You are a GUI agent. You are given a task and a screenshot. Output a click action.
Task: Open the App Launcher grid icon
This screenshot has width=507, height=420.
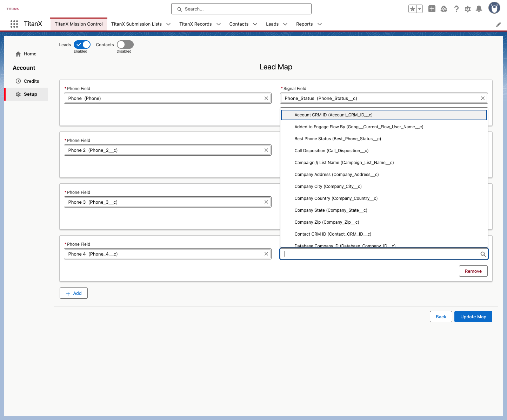[14, 24]
